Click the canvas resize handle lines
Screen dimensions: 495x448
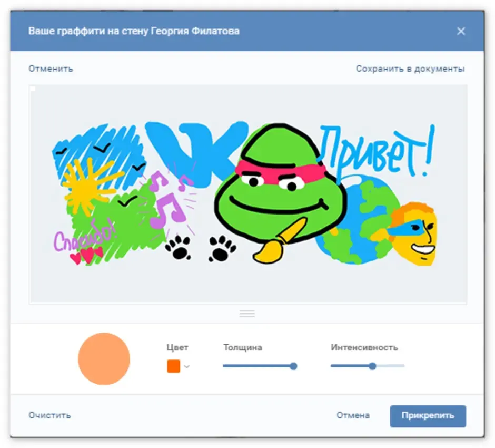pos(247,314)
